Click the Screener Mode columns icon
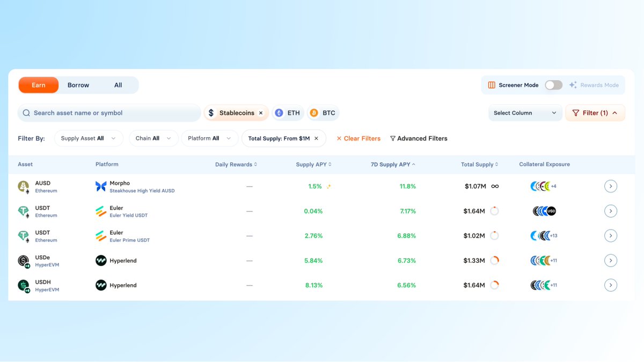 (x=492, y=85)
